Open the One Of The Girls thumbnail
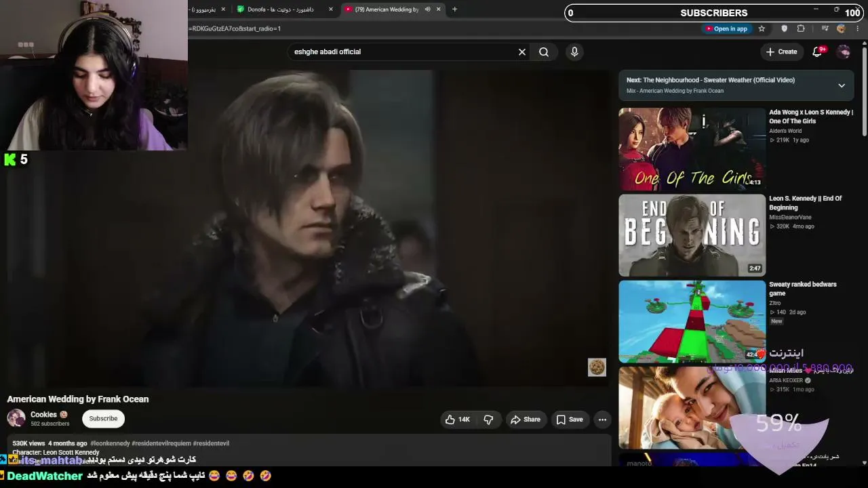This screenshot has width=868, height=488. pos(692,149)
